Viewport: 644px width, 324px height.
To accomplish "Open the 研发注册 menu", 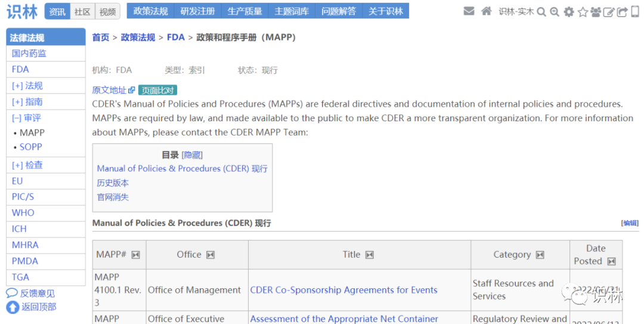I will pyautogui.click(x=197, y=11).
